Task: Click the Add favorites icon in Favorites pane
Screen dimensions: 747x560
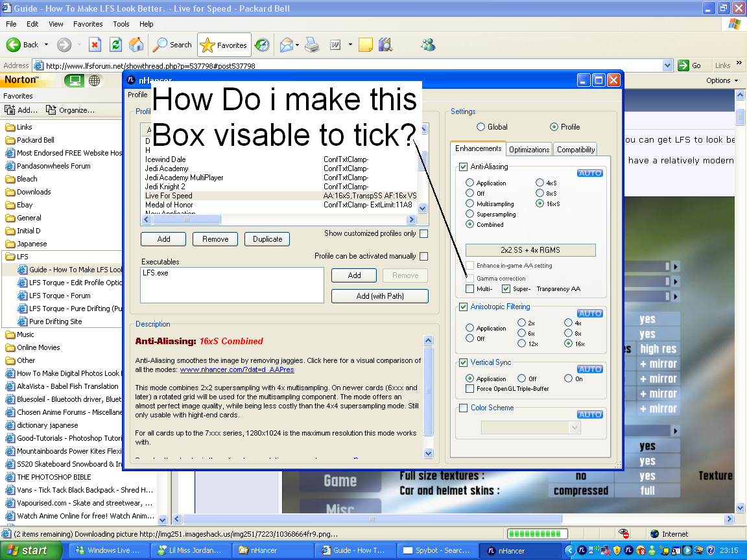Action: (x=10, y=110)
